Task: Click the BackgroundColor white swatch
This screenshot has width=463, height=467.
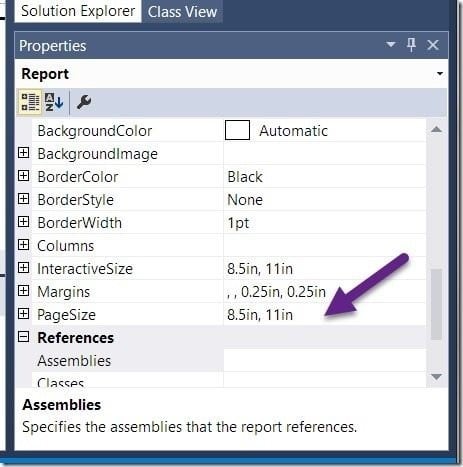Action: click(x=237, y=130)
